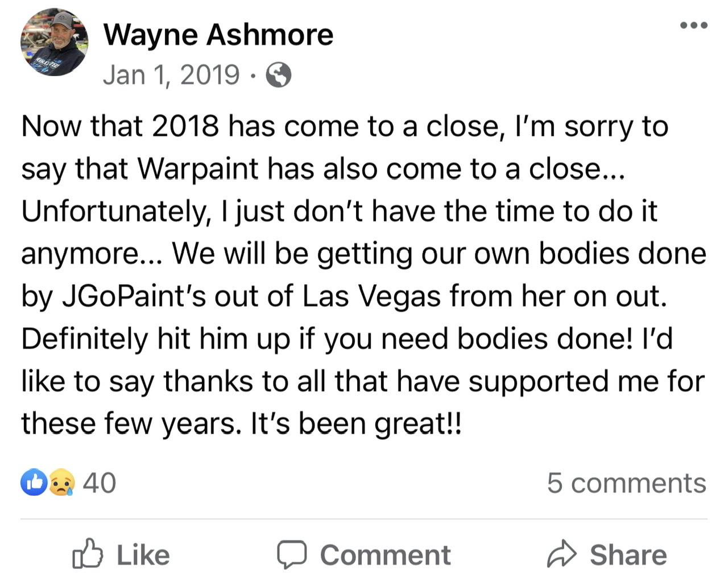
Task: Tap the Like button label
Action: tap(143, 555)
